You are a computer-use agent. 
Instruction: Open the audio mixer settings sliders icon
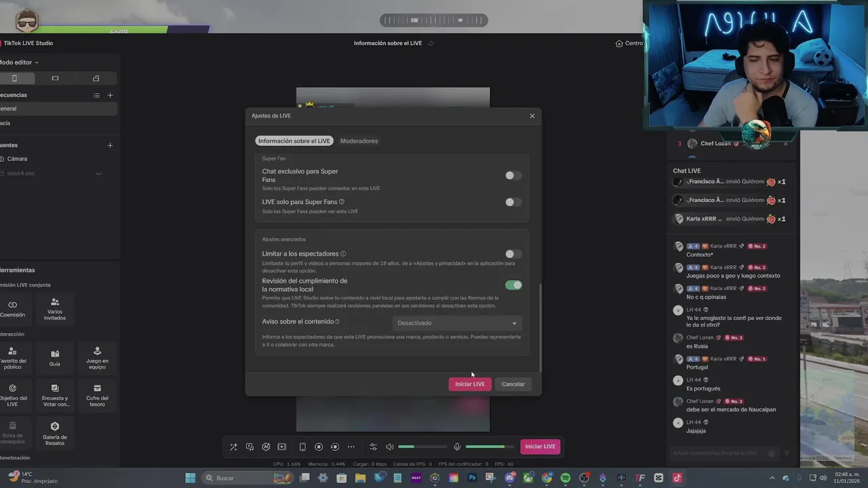[x=373, y=447]
